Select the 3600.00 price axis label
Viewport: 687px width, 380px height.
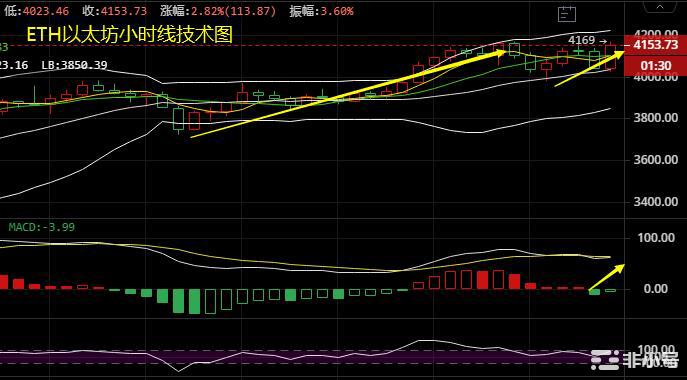655,160
